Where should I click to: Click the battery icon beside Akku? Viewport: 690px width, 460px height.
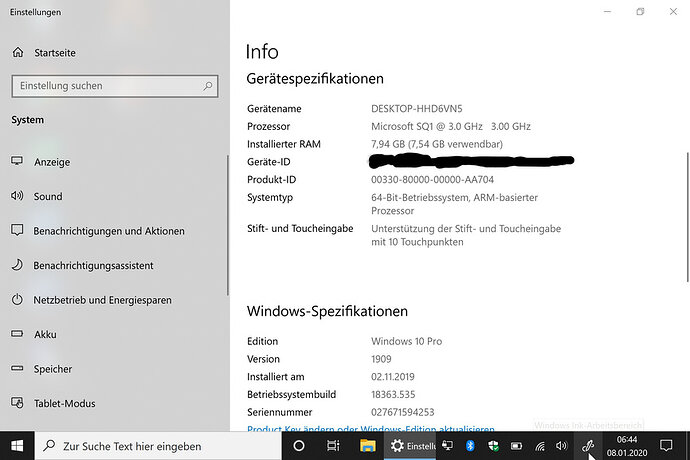pyautogui.click(x=17, y=334)
